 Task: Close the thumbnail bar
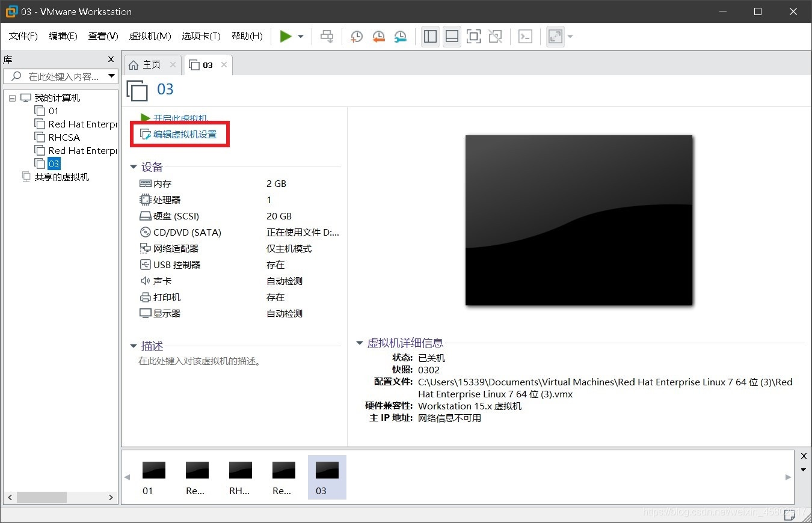click(x=804, y=456)
